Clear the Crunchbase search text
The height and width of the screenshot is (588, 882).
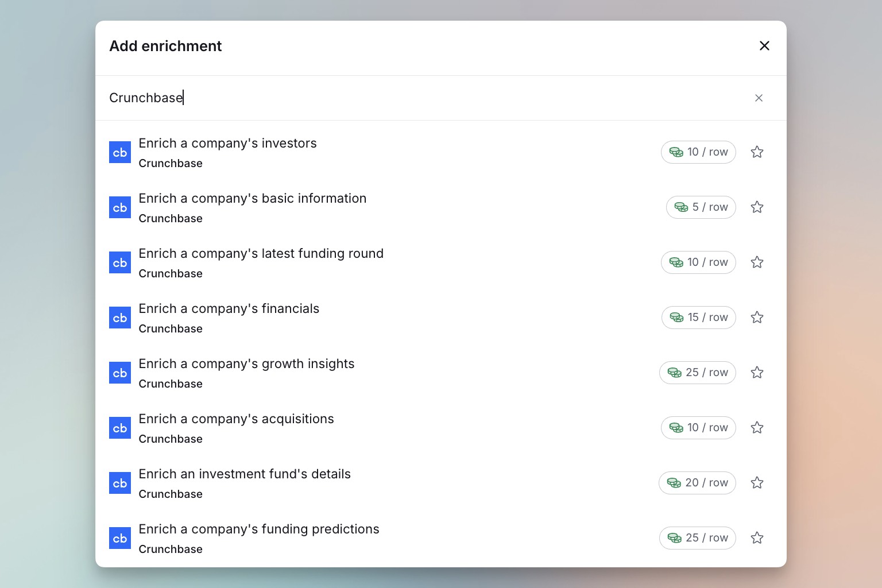pos(759,98)
